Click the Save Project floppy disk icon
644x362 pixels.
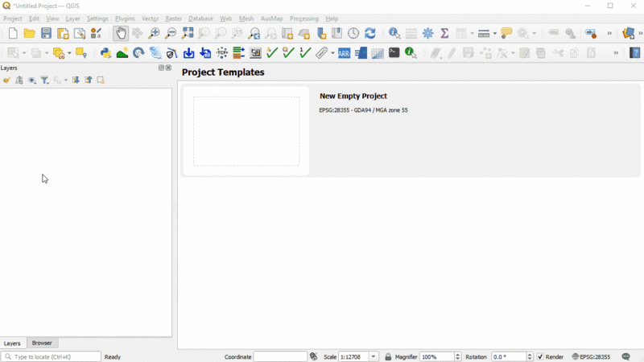click(46, 34)
